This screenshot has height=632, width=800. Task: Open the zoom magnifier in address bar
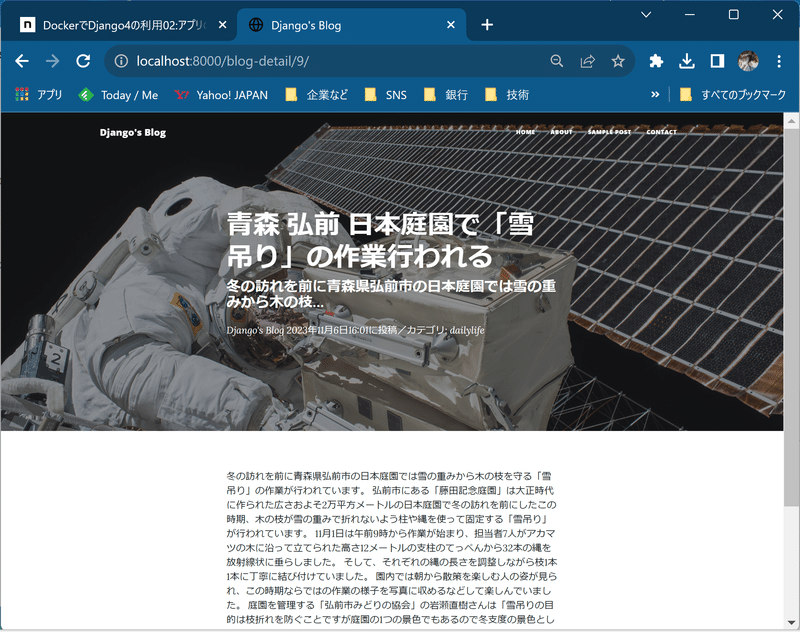point(557,61)
